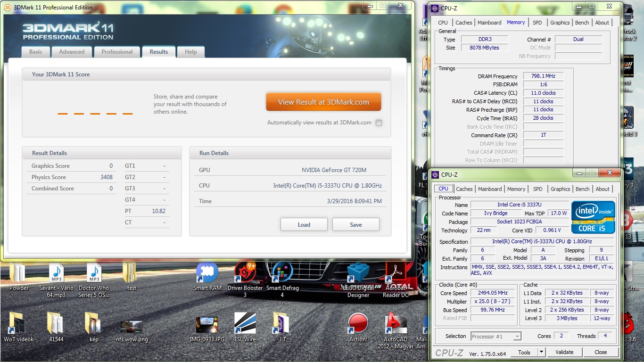The width and height of the screenshot is (644, 362).
Task: Switch to the Advanced tab in 3DMark
Action: coord(72,52)
